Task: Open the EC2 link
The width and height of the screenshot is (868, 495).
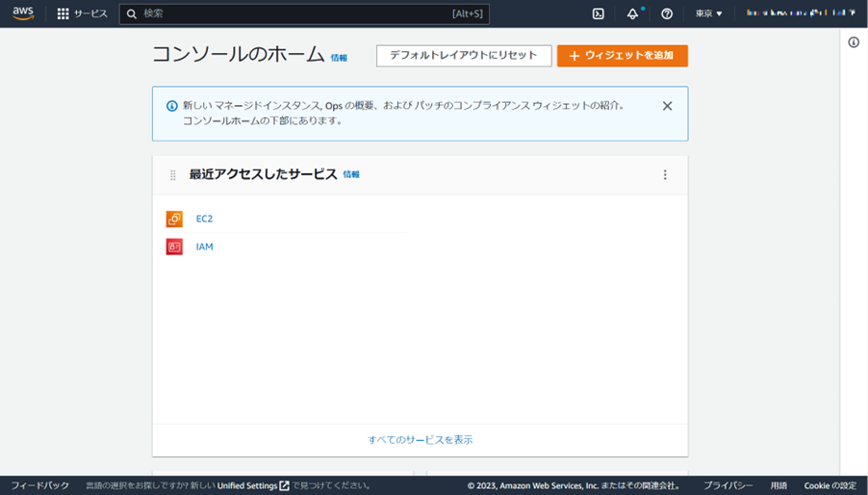Action: 204,220
